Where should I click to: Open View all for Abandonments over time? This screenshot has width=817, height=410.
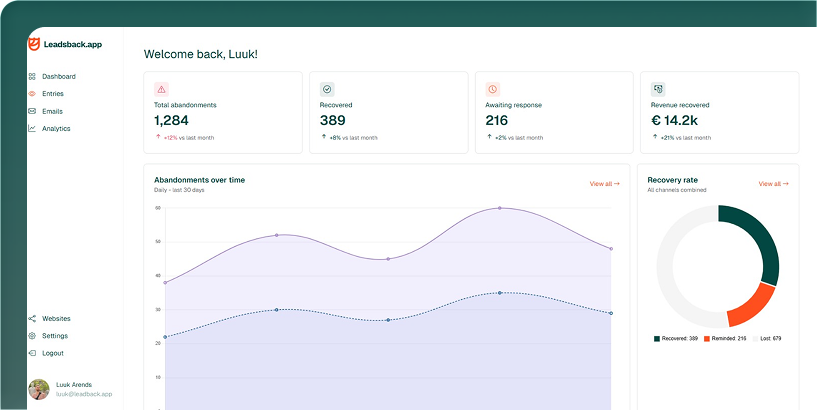pos(604,184)
